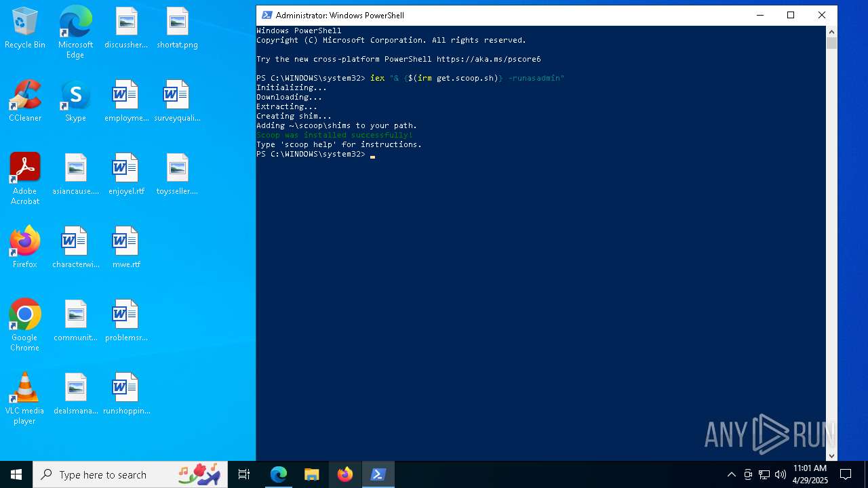Click the iex get.scoop.sh command line
Viewport: 868px width, 488px height.
click(410, 78)
